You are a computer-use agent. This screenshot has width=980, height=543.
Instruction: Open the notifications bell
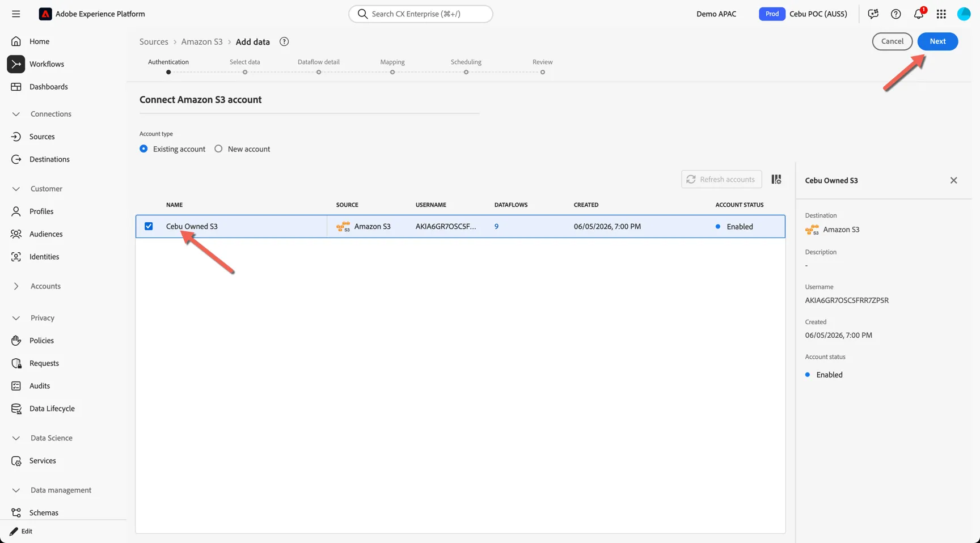click(919, 14)
